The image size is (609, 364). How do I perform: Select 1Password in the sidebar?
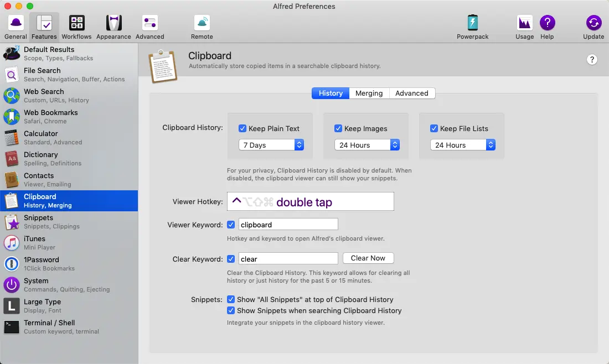click(x=69, y=263)
